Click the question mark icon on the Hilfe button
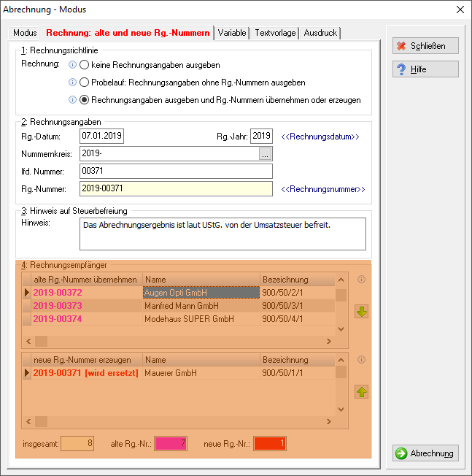Image resolution: width=472 pixels, height=476 pixels. point(401,69)
